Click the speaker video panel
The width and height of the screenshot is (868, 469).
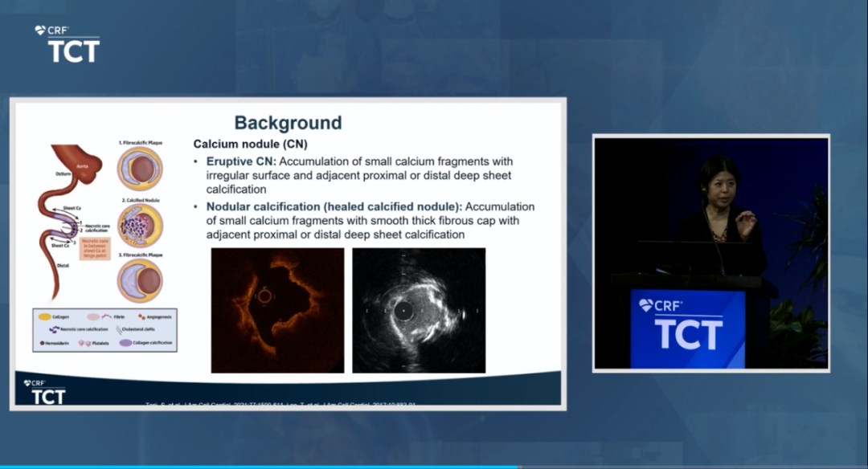click(x=710, y=253)
